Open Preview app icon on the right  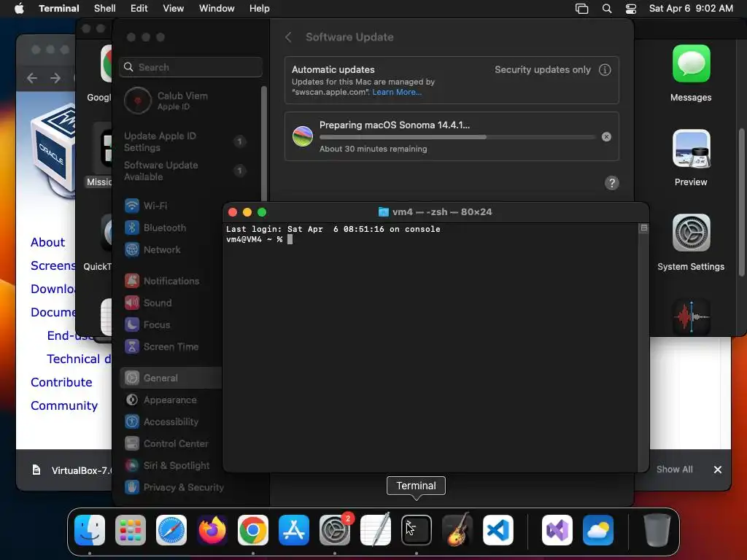(692, 149)
